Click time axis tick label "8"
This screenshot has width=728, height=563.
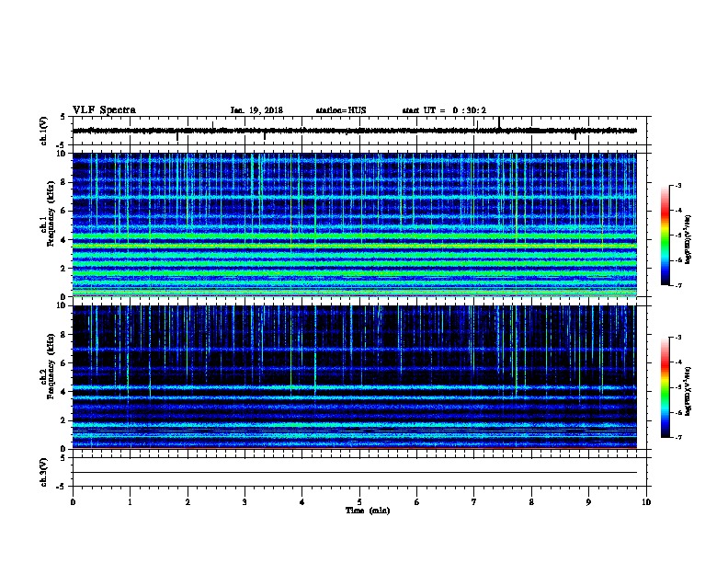[x=531, y=501]
